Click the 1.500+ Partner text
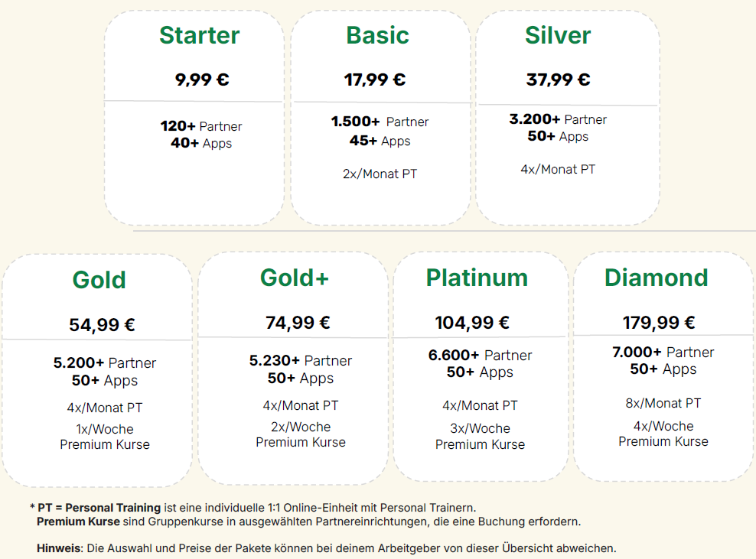Viewport: 756px width, 559px height. point(380,122)
